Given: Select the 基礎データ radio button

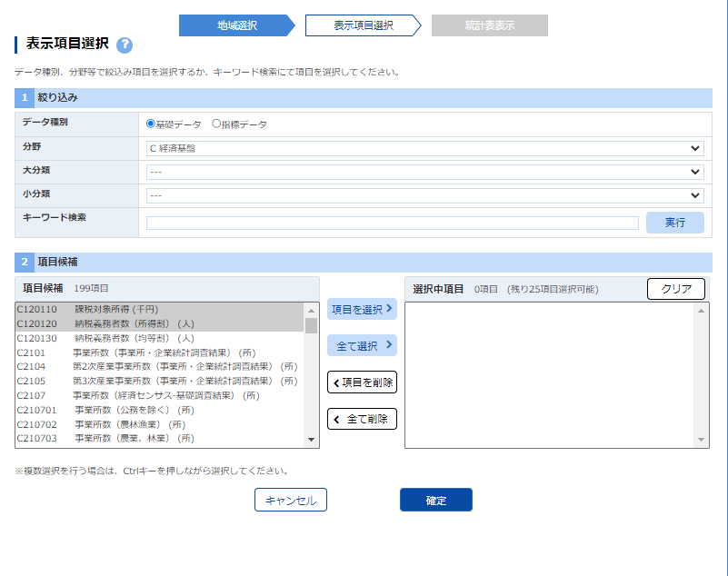Looking at the screenshot, I should pyautogui.click(x=151, y=124).
